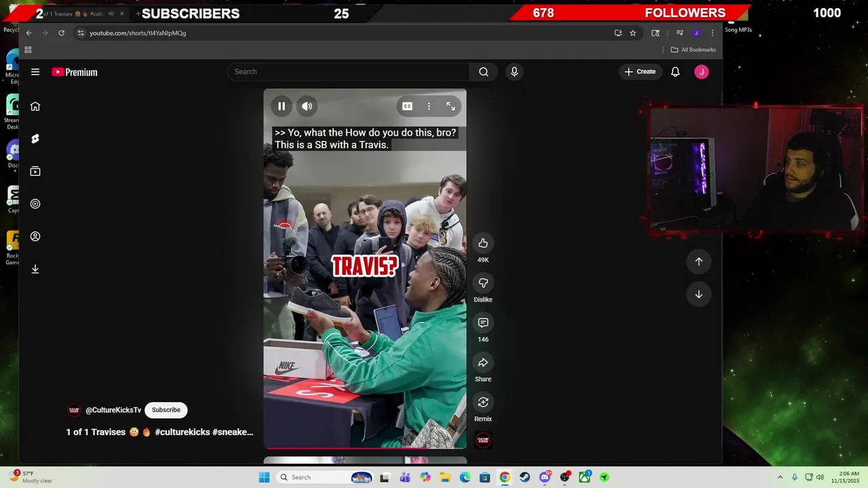Image resolution: width=868 pixels, height=488 pixels.
Task: Like the Short with 49K likes
Action: pos(483,243)
